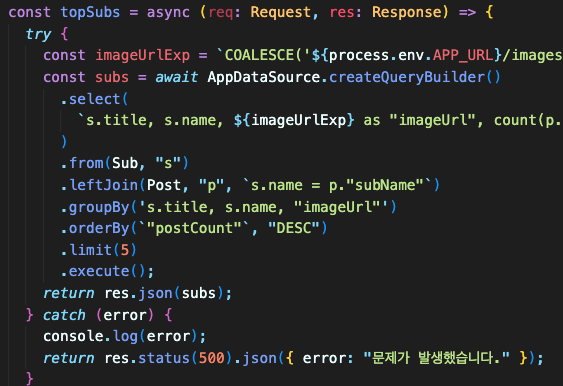The width and height of the screenshot is (563, 386).
Task: Click the status method name
Action: tap(164, 358)
